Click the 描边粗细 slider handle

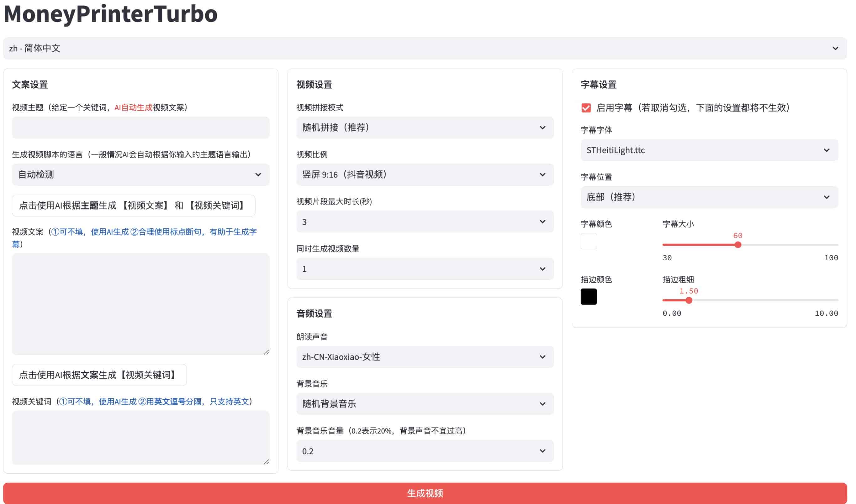689,300
